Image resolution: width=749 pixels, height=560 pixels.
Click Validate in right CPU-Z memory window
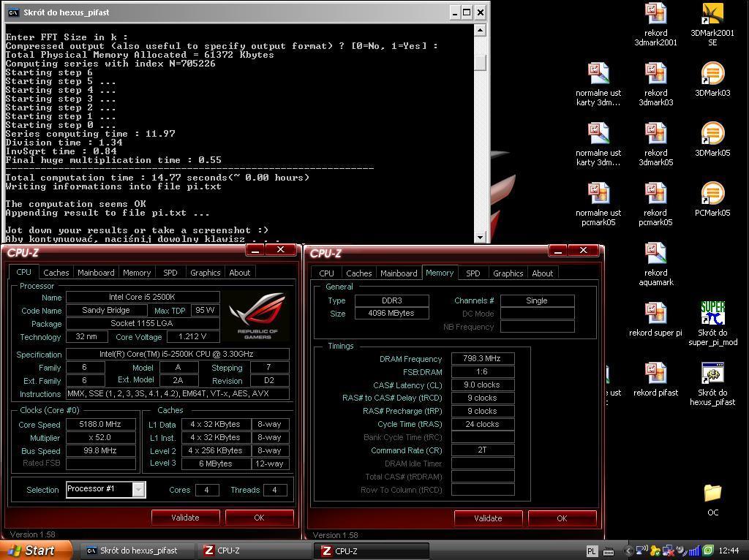click(x=488, y=518)
